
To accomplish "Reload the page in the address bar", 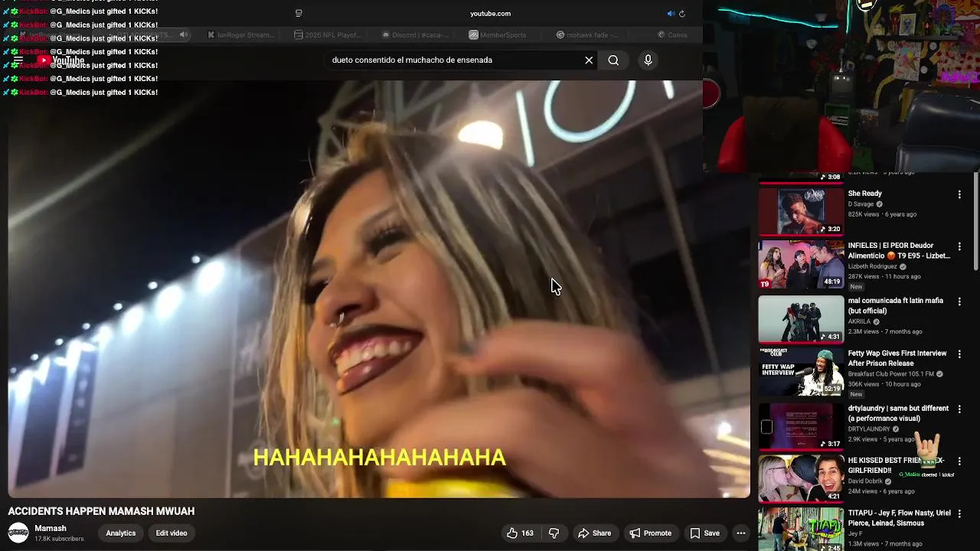I will [682, 14].
